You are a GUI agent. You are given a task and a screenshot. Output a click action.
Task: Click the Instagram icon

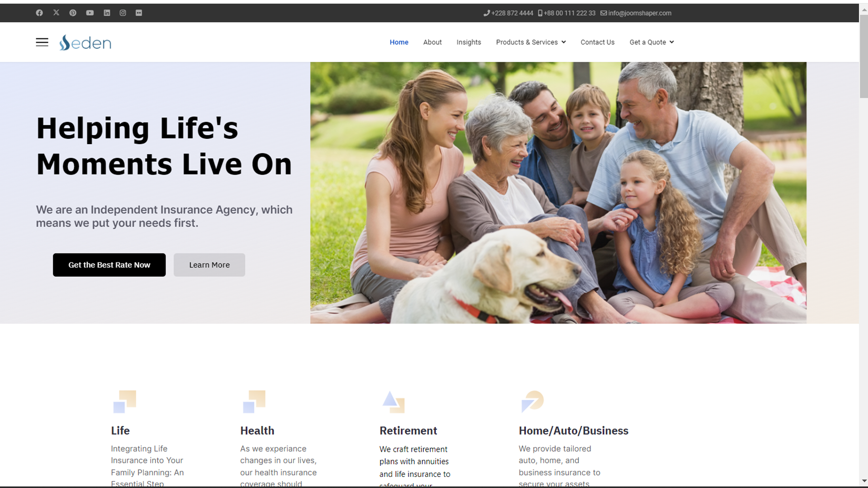(x=123, y=13)
